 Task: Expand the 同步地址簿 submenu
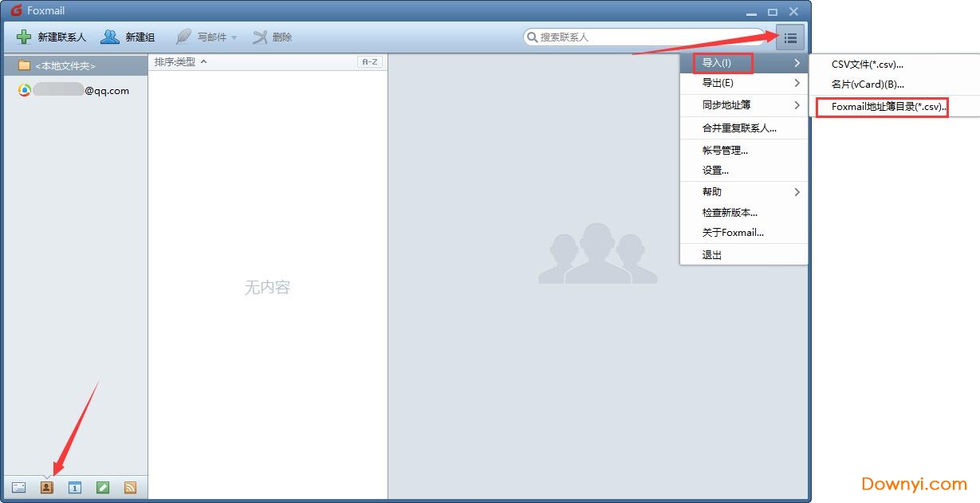(743, 105)
